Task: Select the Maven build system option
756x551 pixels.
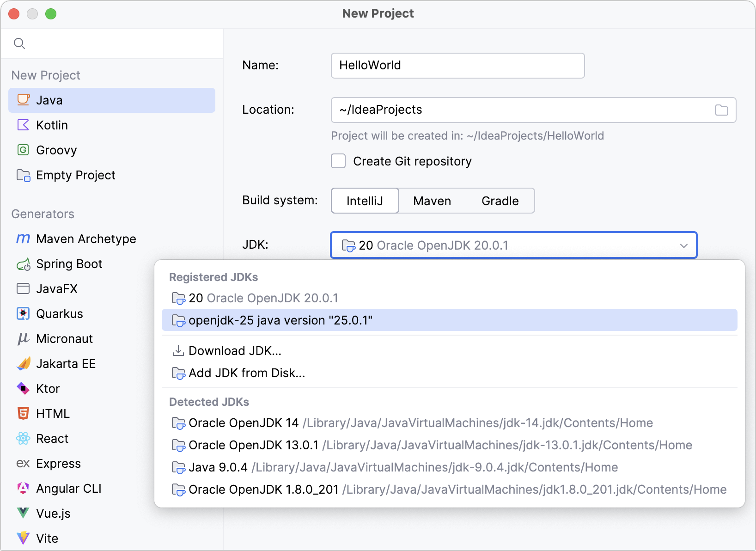Action: tap(432, 201)
